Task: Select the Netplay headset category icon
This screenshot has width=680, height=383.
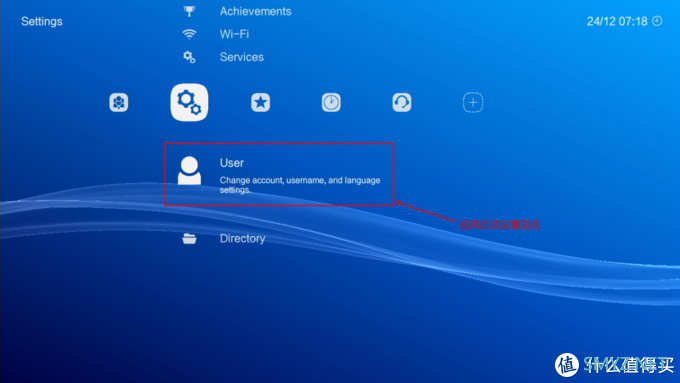Action: click(x=402, y=102)
